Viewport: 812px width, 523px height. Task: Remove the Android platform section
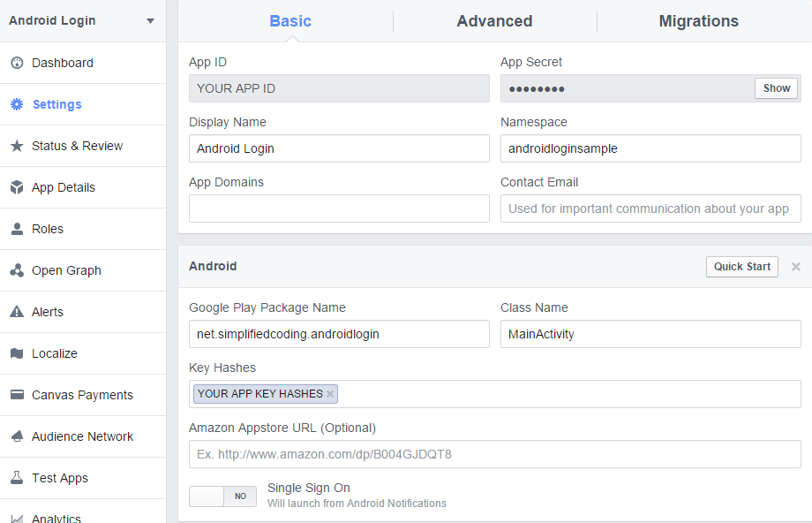click(x=796, y=267)
